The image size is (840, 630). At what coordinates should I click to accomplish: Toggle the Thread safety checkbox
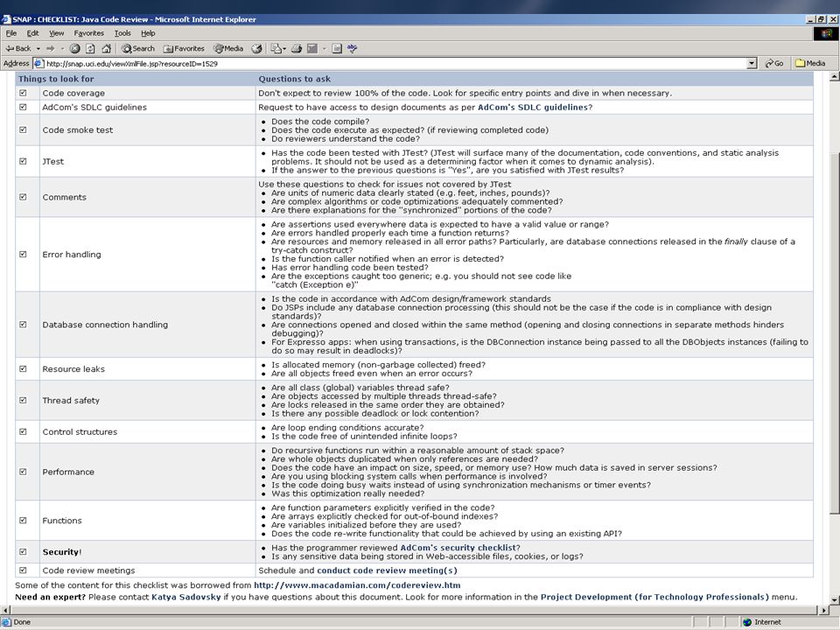[23, 400]
